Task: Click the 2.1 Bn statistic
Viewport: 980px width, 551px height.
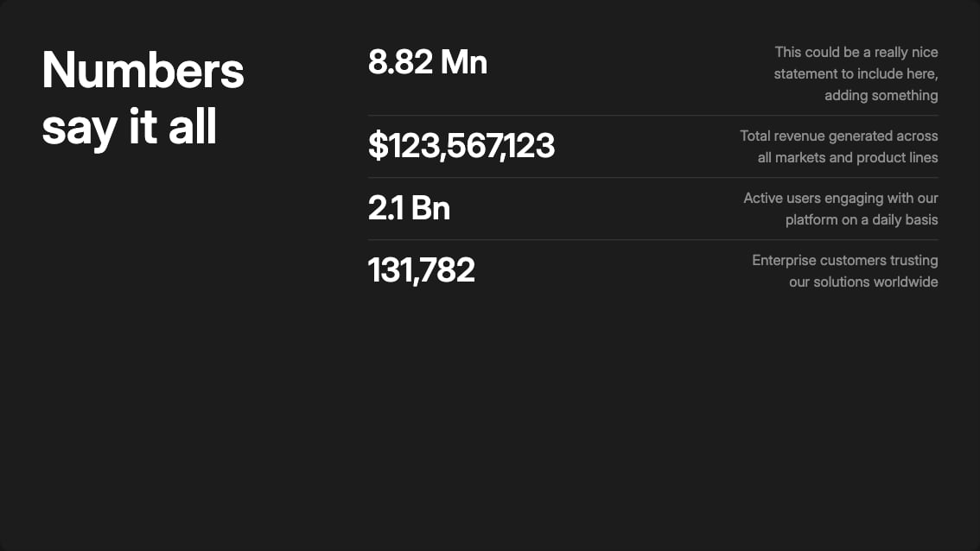Action: 409,208
